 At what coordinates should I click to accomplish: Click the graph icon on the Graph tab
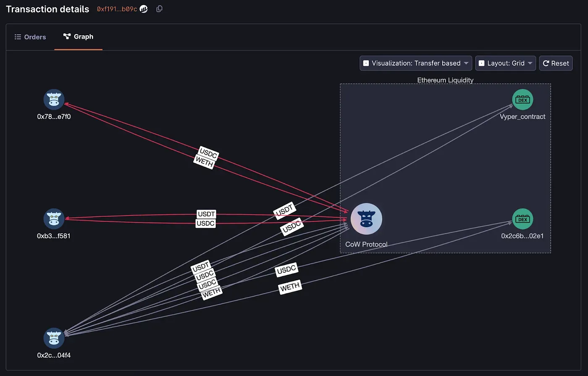coord(67,37)
